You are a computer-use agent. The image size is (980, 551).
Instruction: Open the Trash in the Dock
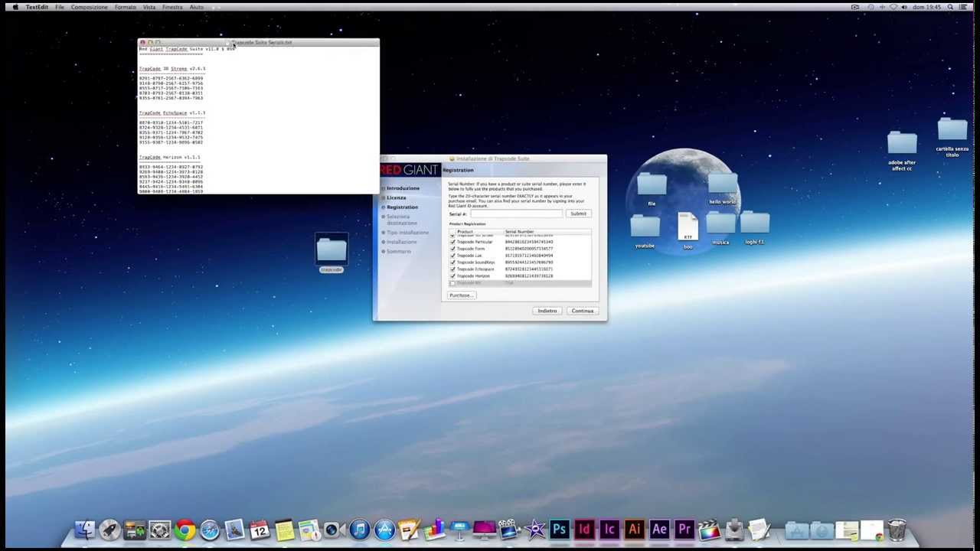(897, 530)
